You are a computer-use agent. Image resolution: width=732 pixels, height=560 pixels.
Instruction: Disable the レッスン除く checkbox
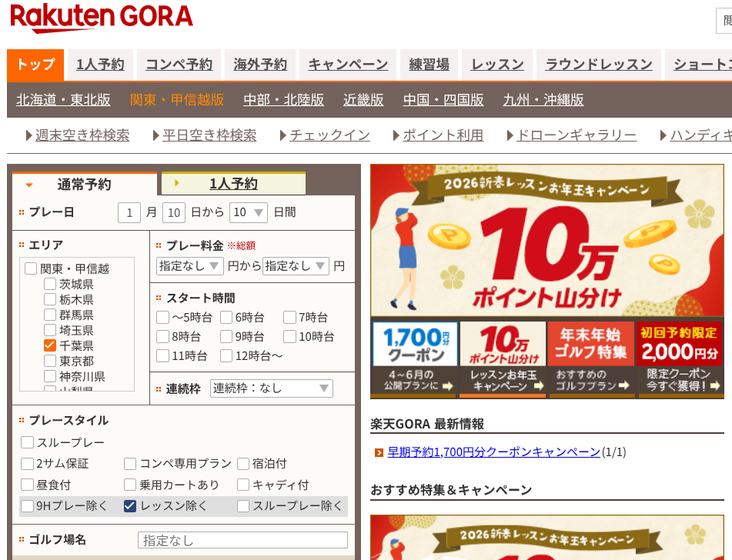pos(130,505)
